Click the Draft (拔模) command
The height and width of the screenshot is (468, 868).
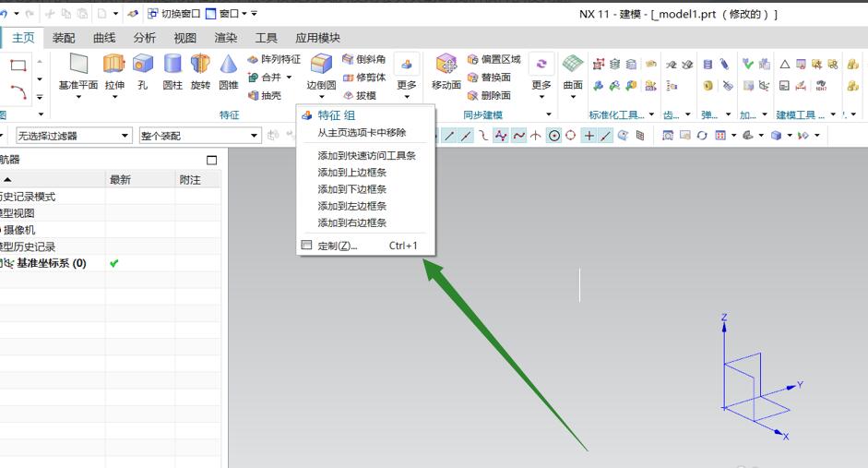coord(359,95)
